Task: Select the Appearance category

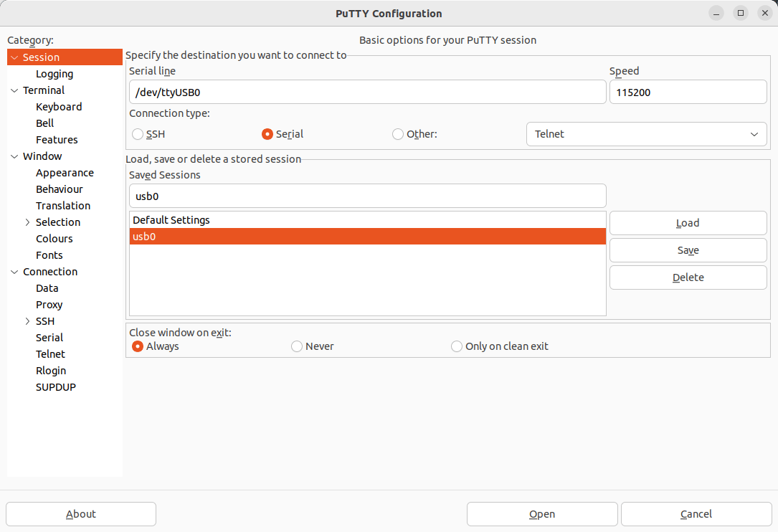Action: click(x=65, y=172)
